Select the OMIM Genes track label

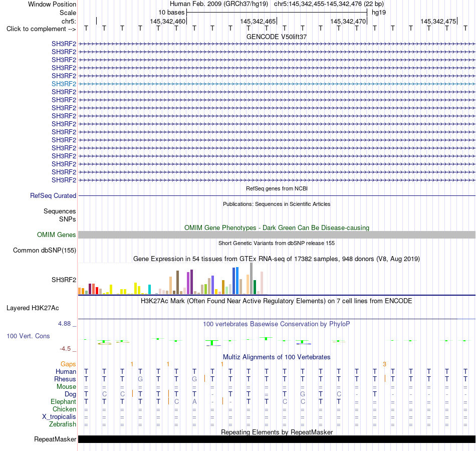tap(56, 235)
